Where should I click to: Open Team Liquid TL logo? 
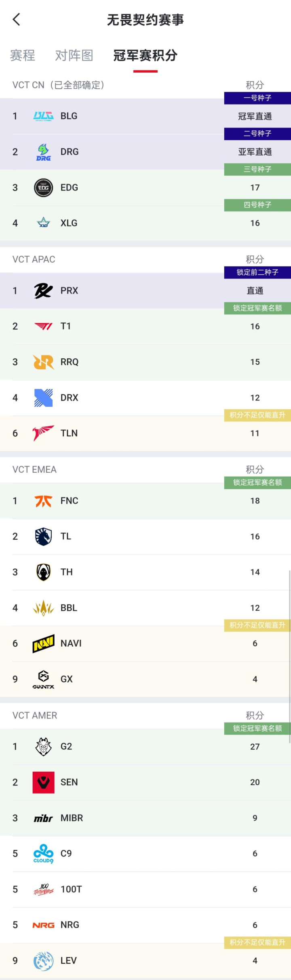(43, 536)
